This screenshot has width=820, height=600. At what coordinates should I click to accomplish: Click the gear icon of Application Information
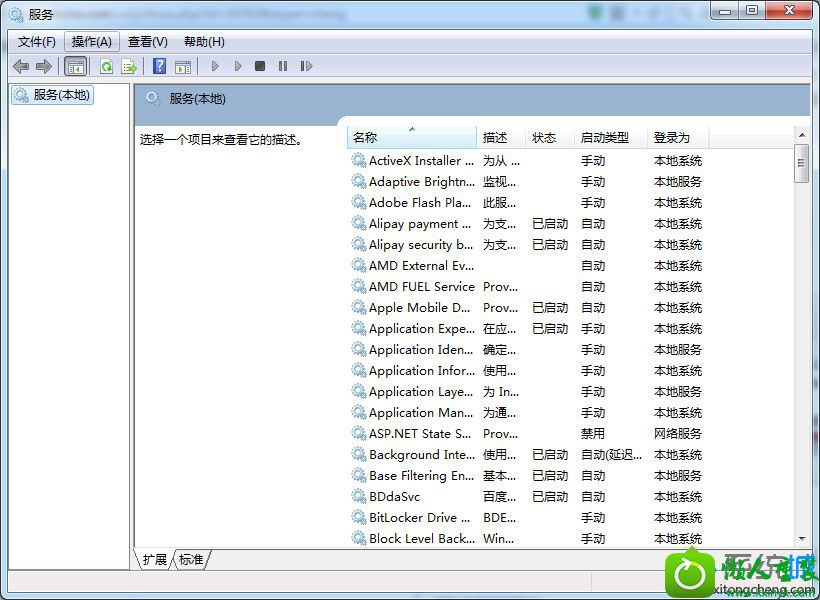(x=359, y=370)
